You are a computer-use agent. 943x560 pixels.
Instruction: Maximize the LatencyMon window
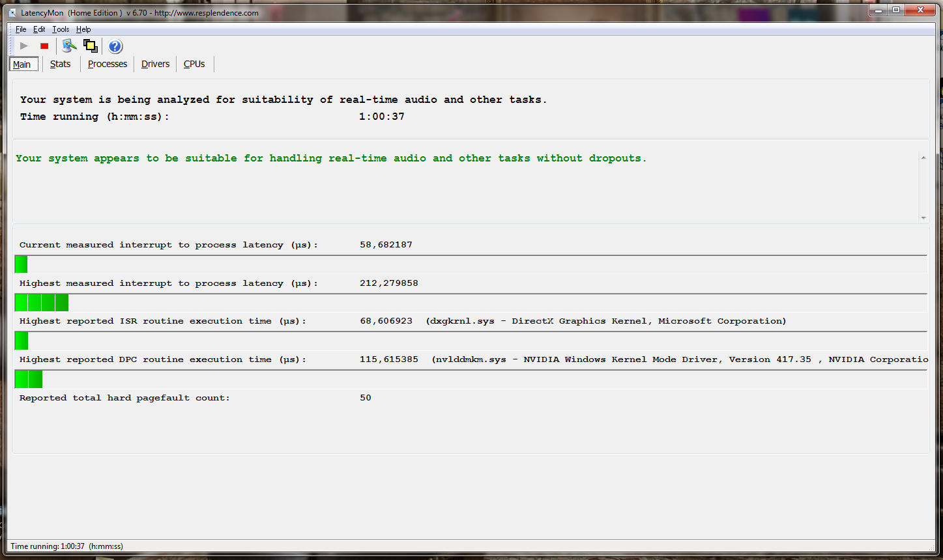tap(895, 10)
